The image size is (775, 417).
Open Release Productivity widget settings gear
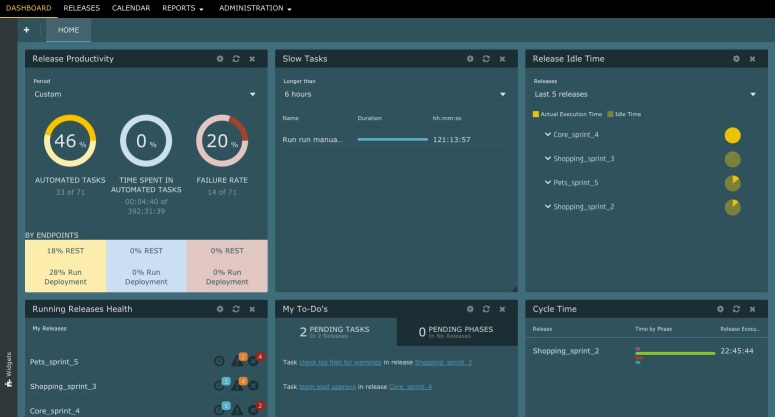220,59
